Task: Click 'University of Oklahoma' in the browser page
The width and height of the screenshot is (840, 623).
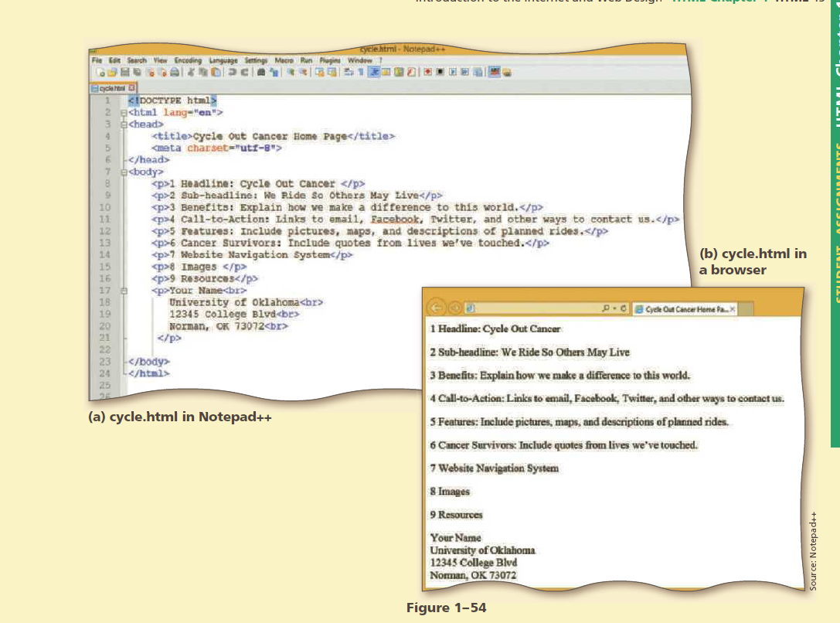Action: [482, 550]
